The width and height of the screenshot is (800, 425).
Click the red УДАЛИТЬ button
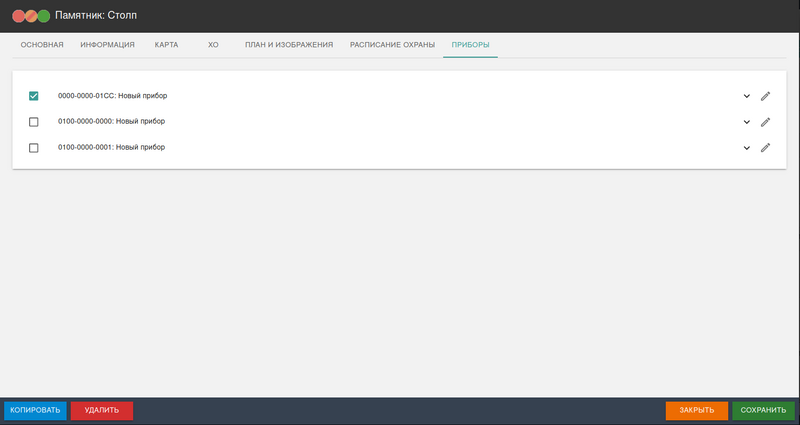click(102, 410)
